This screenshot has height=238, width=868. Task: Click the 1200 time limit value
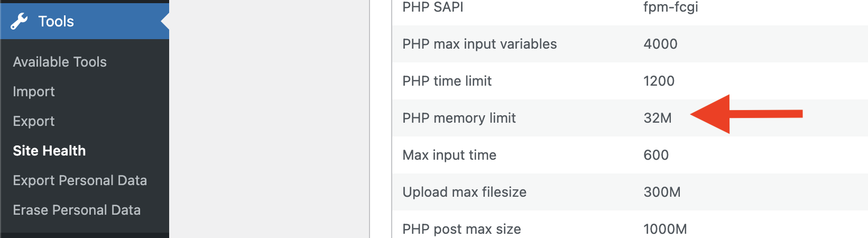point(659,81)
